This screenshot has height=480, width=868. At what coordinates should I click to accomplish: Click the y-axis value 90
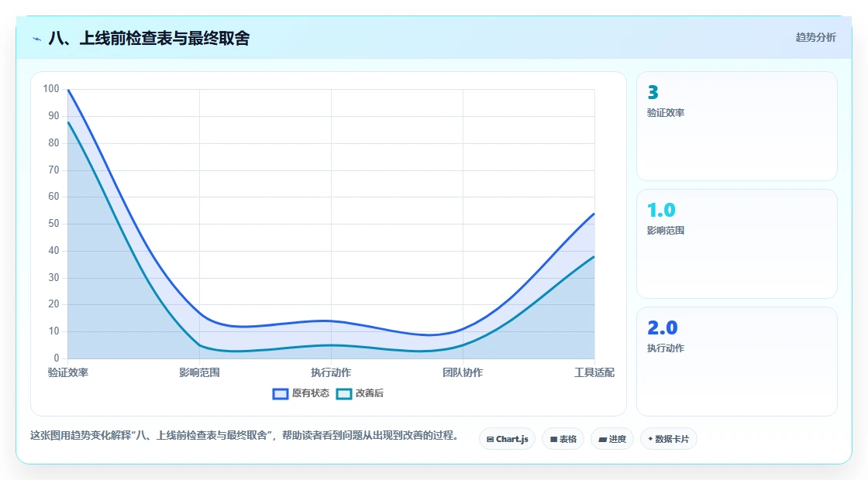click(x=53, y=116)
